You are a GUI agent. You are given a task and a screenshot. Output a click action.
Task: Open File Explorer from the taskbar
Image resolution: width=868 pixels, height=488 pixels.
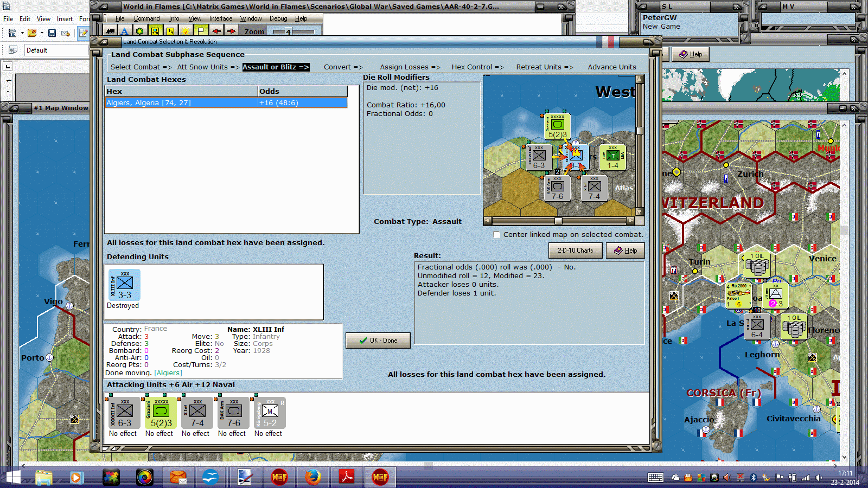(44, 477)
